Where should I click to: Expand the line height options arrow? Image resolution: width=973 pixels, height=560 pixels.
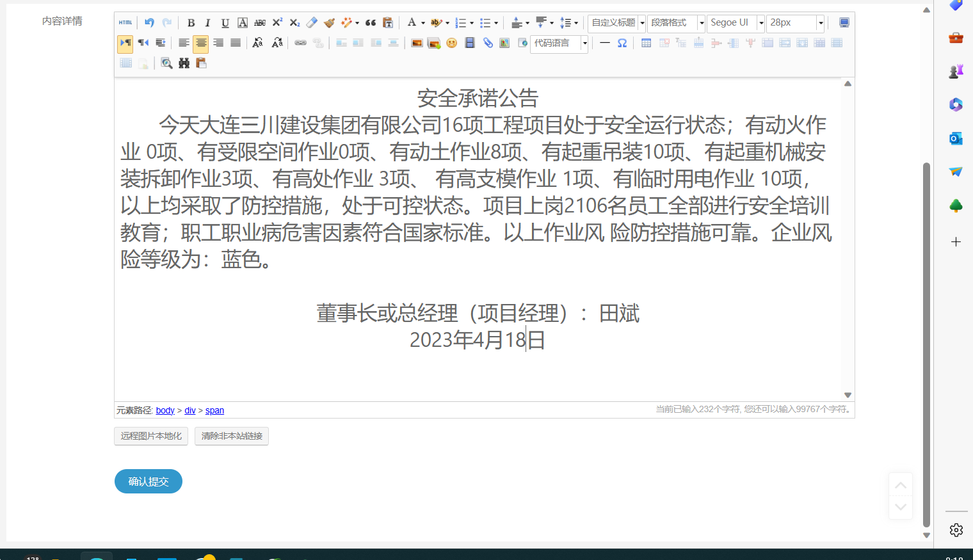(576, 24)
